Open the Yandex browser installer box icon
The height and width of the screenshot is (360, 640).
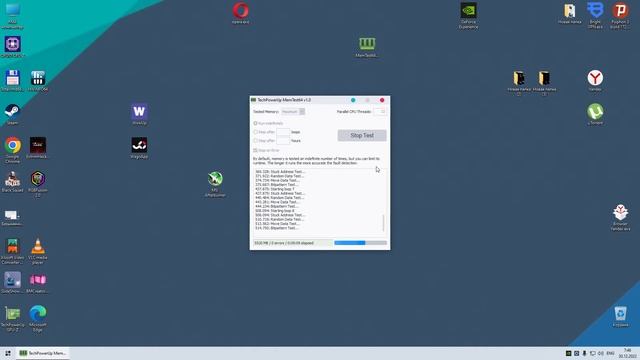point(620,217)
